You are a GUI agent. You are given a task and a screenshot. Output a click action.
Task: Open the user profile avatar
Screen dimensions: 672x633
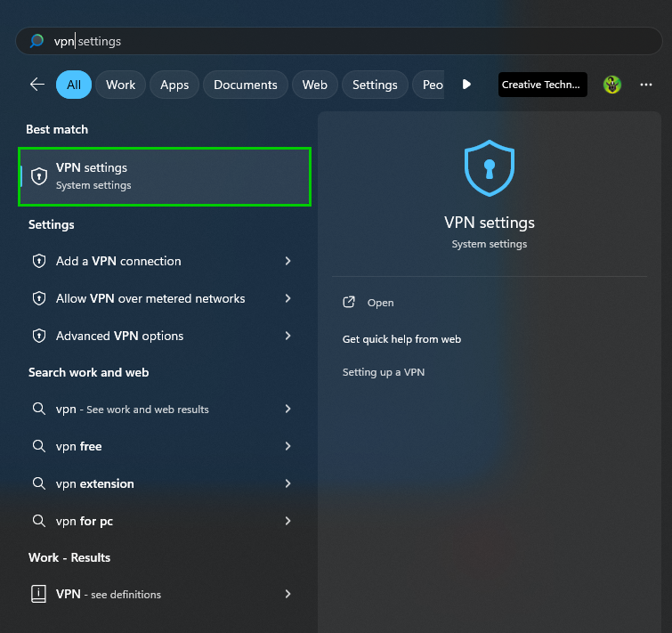[x=612, y=85]
